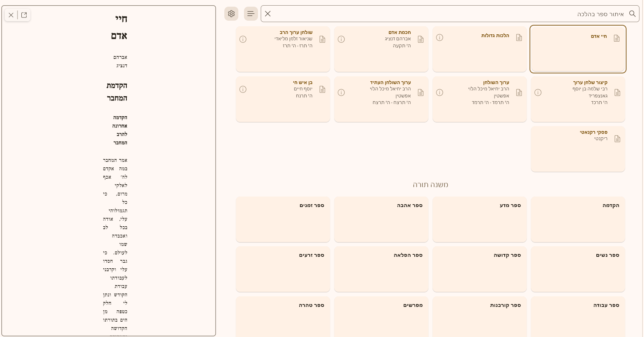Show info for בן איש חי
644x337 pixels.
(x=243, y=89)
